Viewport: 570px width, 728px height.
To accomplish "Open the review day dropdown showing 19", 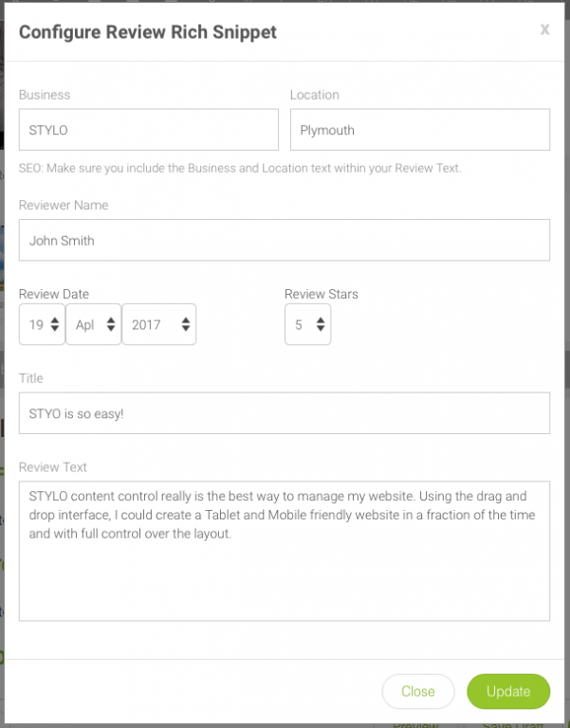I will click(x=43, y=324).
